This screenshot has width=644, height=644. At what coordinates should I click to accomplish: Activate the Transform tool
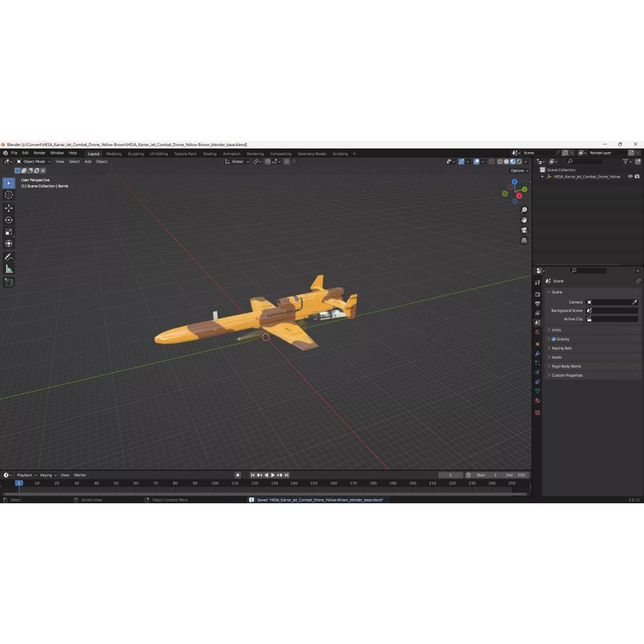point(8,243)
